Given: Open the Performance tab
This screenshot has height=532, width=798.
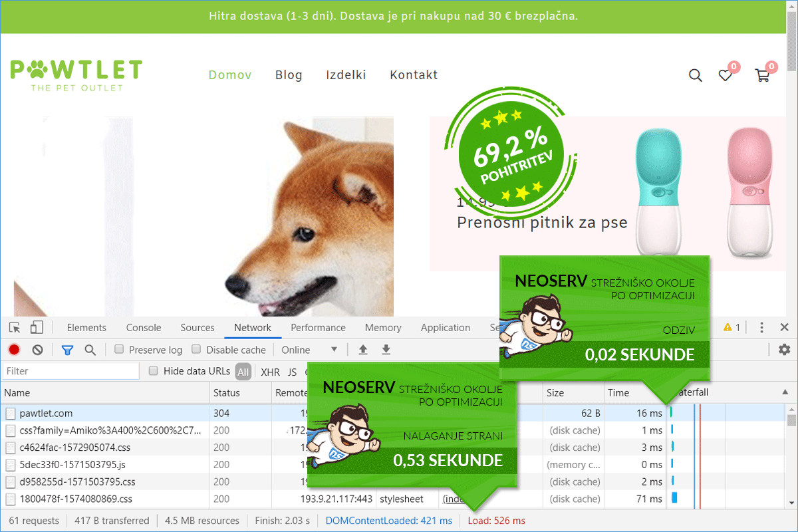Looking at the screenshot, I should coord(318,327).
